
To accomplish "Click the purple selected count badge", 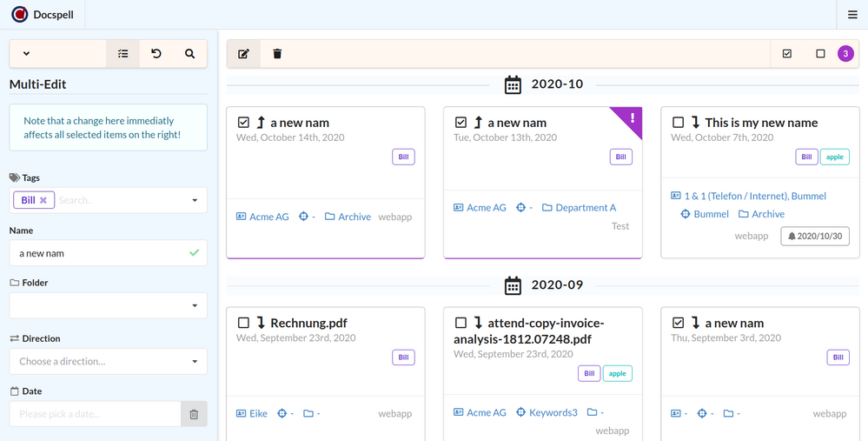I will [x=845, y=54].
